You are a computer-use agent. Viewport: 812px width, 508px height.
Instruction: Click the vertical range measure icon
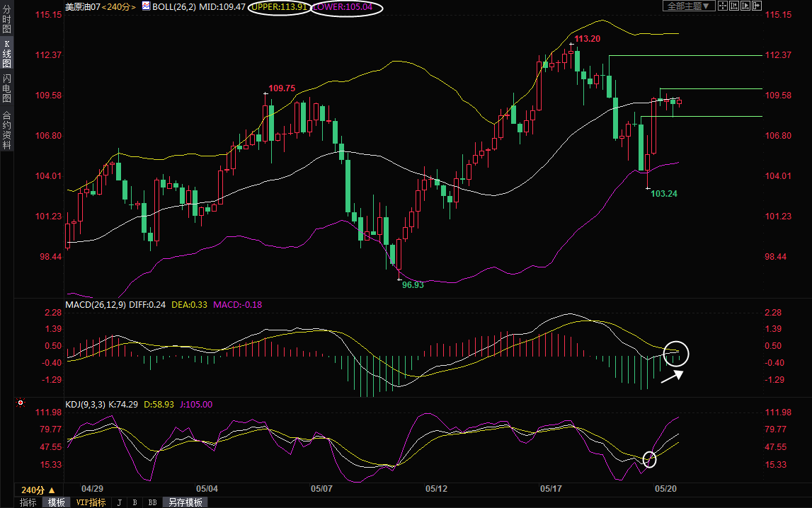coord(736,6)
